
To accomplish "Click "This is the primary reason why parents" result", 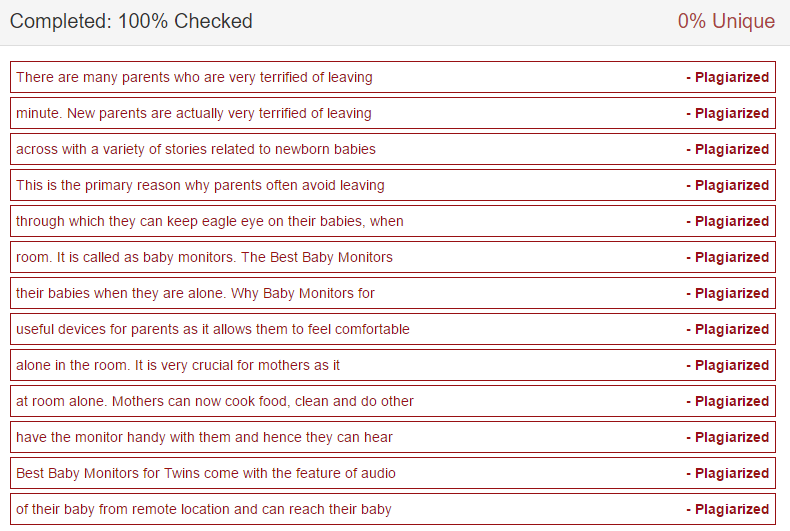I will click(200, 185).
